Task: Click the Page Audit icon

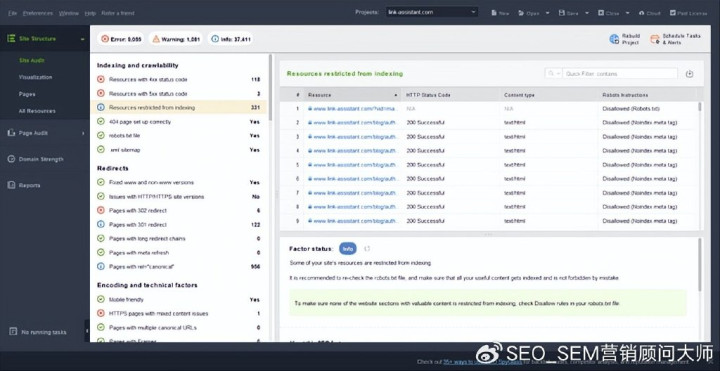Action: (x=11, y=133)
